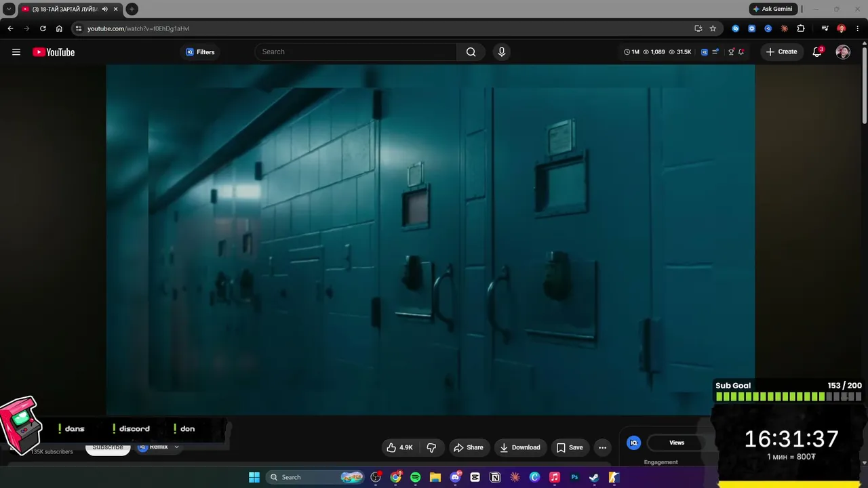The image size is (868, 488).
Task: Close the YouTube browser tab
Action: point(116,9)
